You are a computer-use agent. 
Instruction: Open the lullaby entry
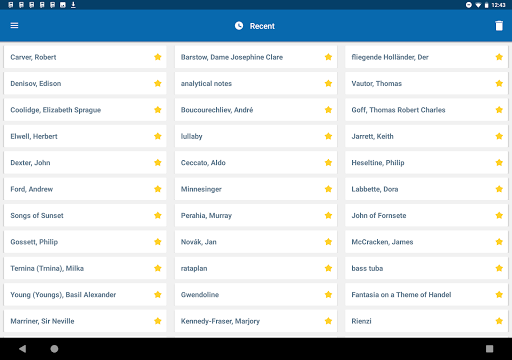click(256, 136)
